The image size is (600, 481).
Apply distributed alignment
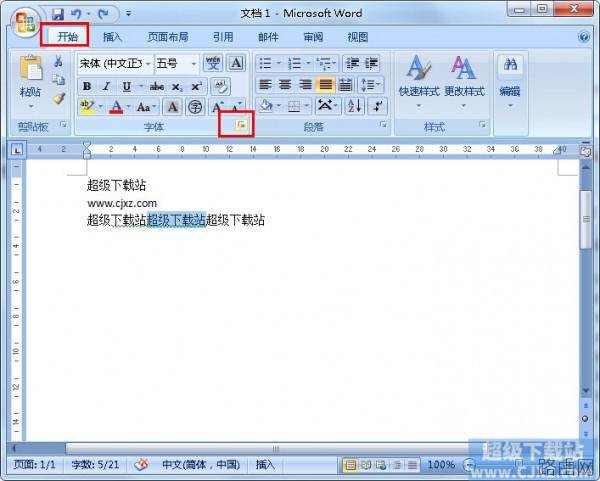345,85
